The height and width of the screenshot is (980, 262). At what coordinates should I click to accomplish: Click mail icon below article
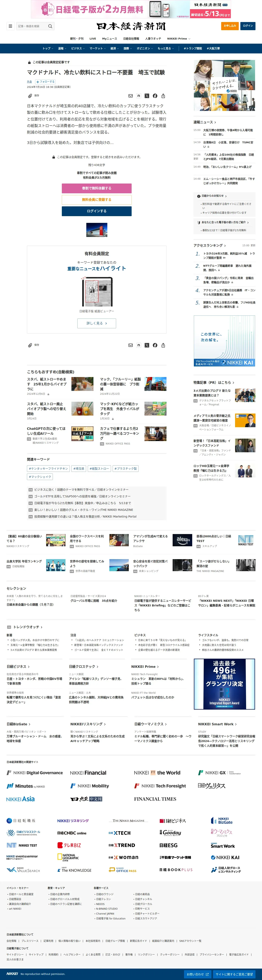coord(131,345)
